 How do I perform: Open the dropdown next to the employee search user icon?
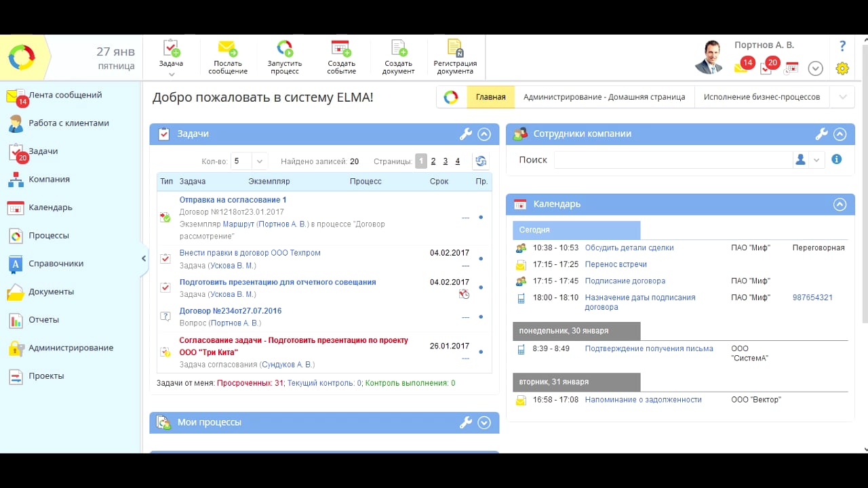click(816, 160)
